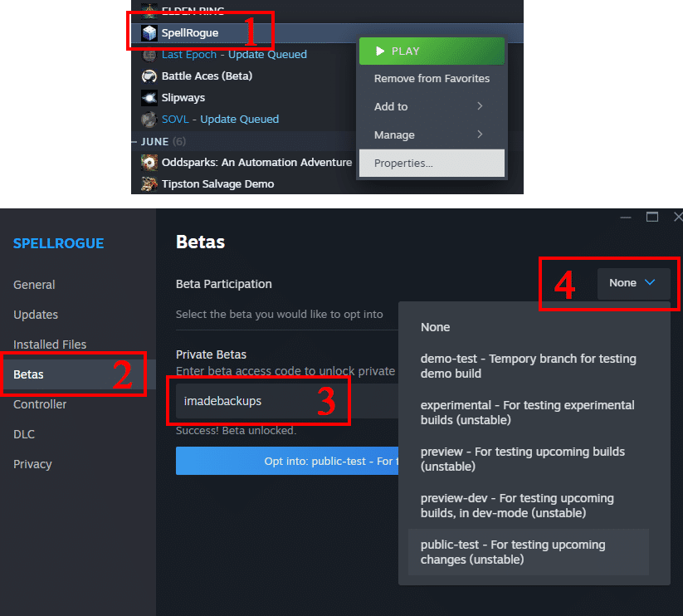
Task: Select Slipways in the library list
Action: 183,98
